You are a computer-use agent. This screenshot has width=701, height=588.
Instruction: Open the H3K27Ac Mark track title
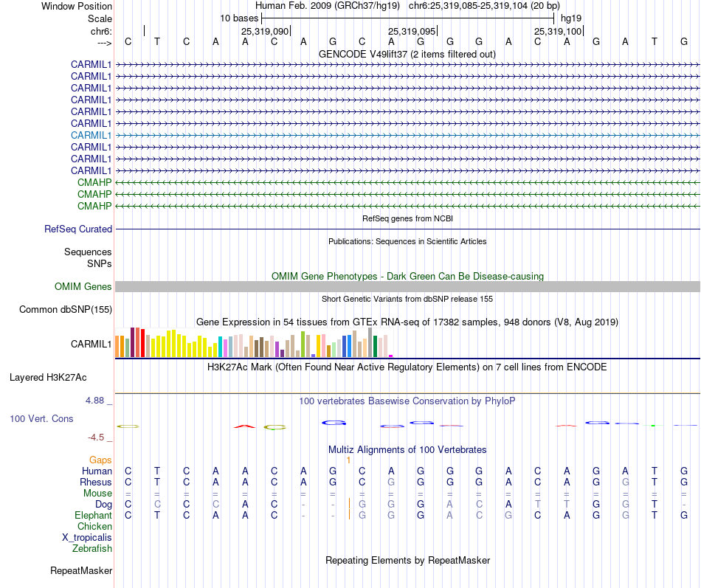click(407, 367)
